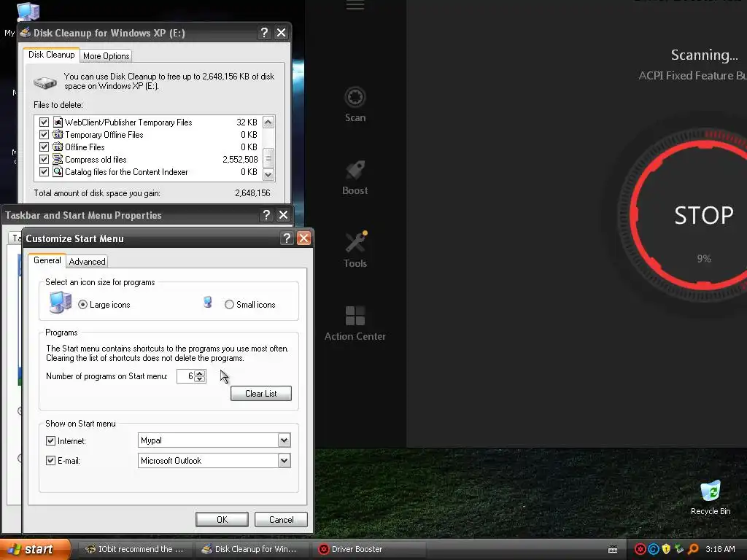
Task: Toggle Catalog files for Content Indexer checkbox
Action: point(44,172)
